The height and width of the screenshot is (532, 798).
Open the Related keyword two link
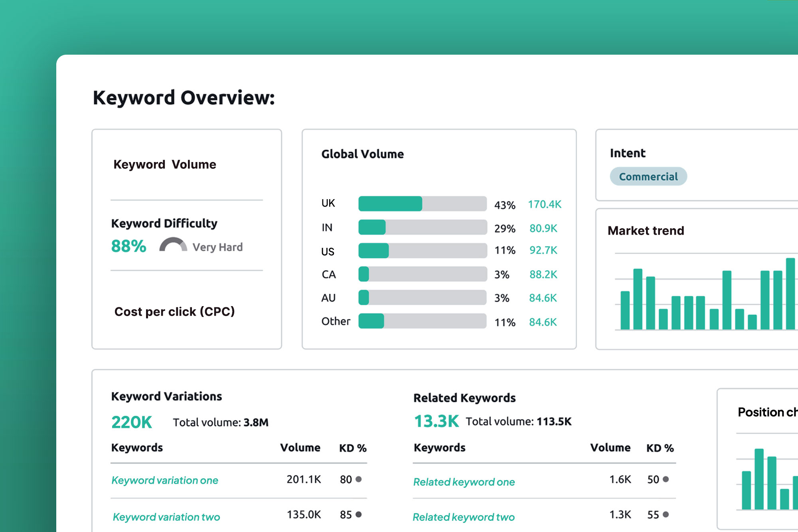click(x=463, y=517)
